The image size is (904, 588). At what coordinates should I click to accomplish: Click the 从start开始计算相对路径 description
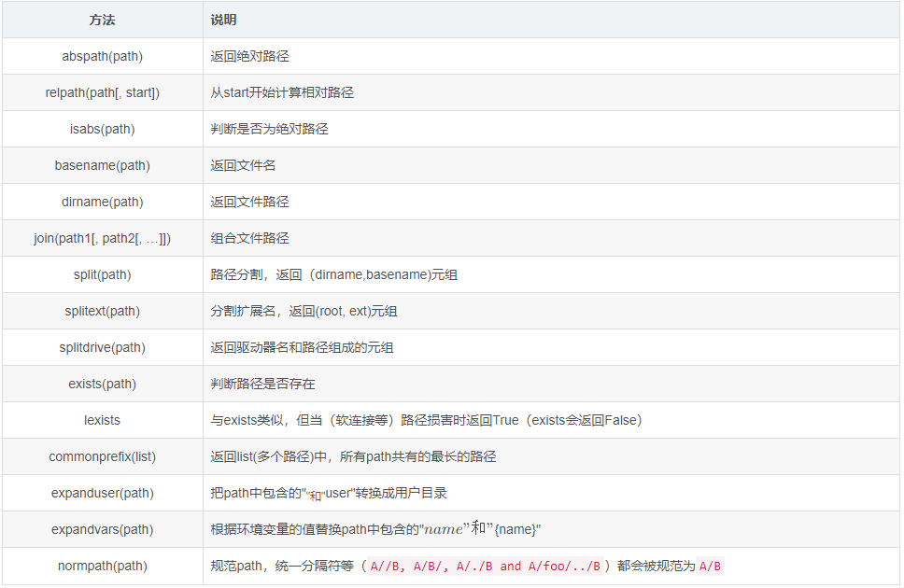click(282, 92)
